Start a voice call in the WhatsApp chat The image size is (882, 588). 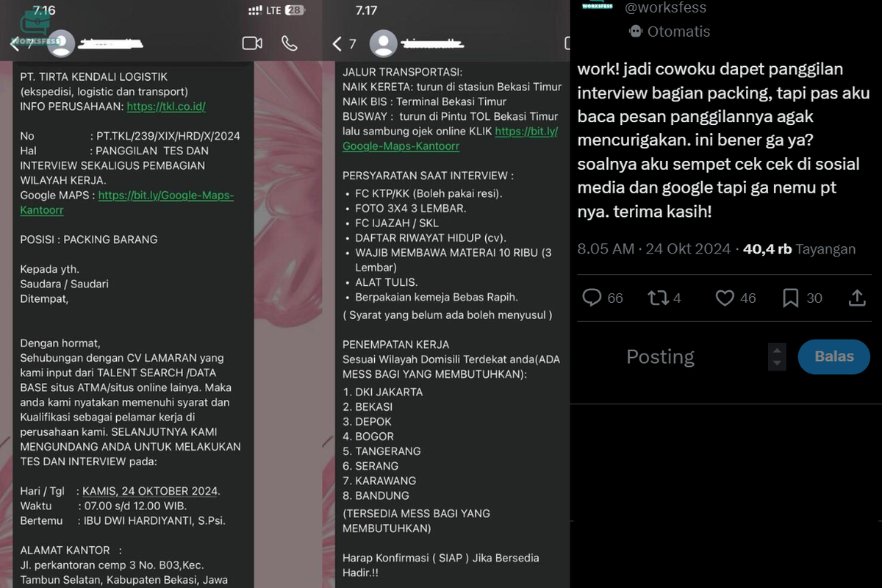290,43
